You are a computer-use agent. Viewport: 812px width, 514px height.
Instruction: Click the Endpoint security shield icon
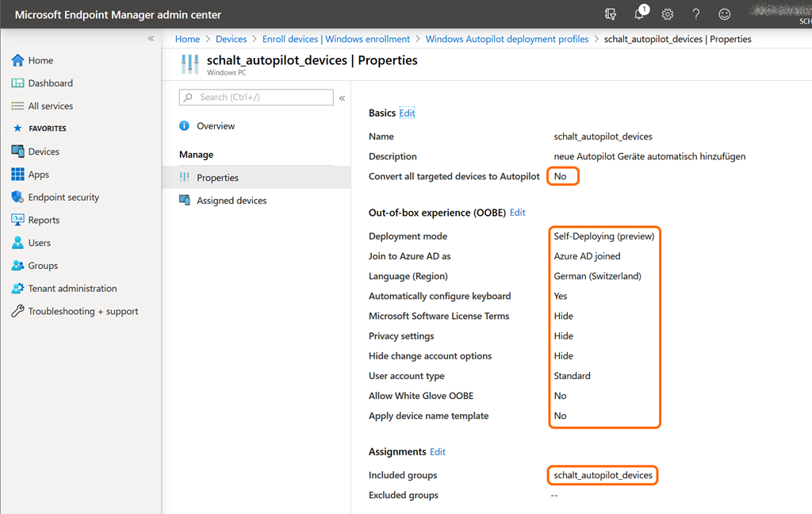point(17,198)
